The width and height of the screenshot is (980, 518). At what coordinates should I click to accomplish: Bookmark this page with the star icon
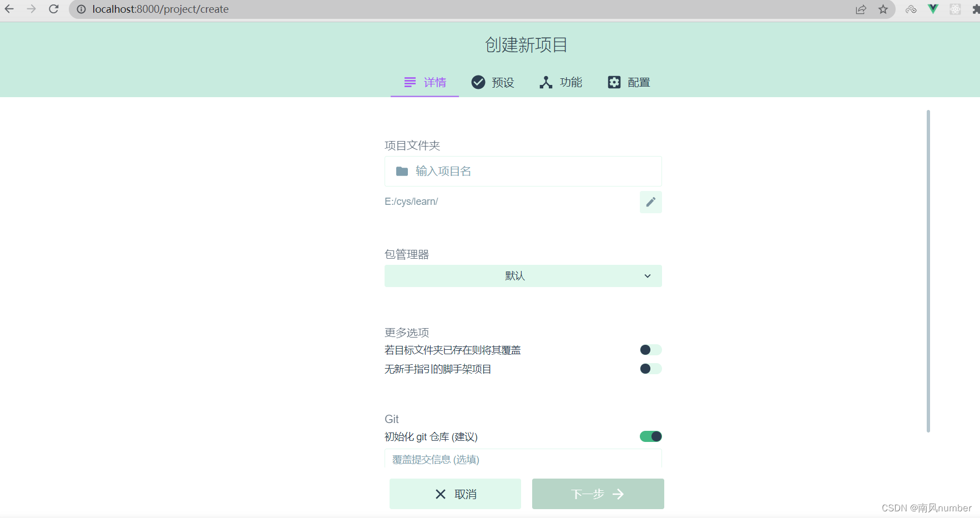[883, 9]
